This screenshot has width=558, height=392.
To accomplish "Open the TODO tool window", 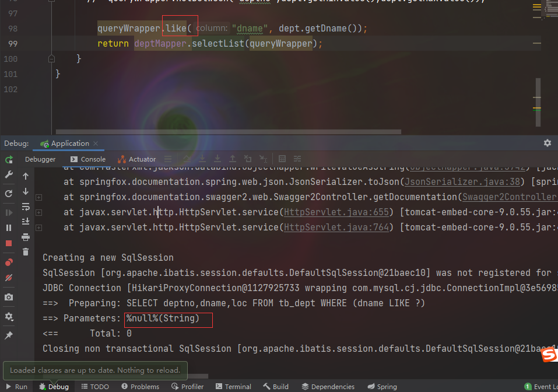I will 95,387.
